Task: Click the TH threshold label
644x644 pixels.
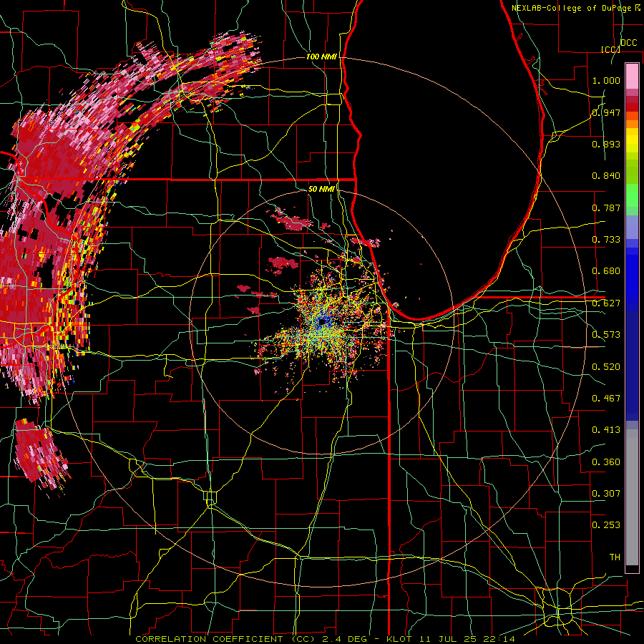Action: tap(615, 557)
